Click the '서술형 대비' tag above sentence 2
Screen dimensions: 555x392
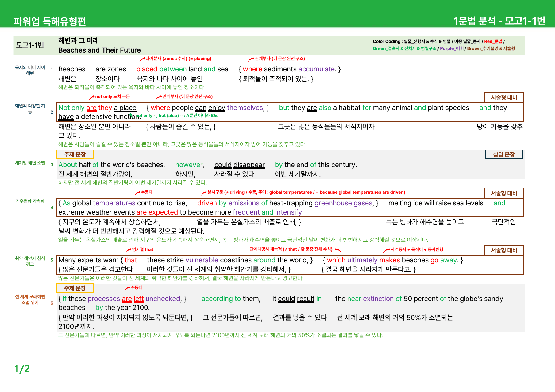504,97
